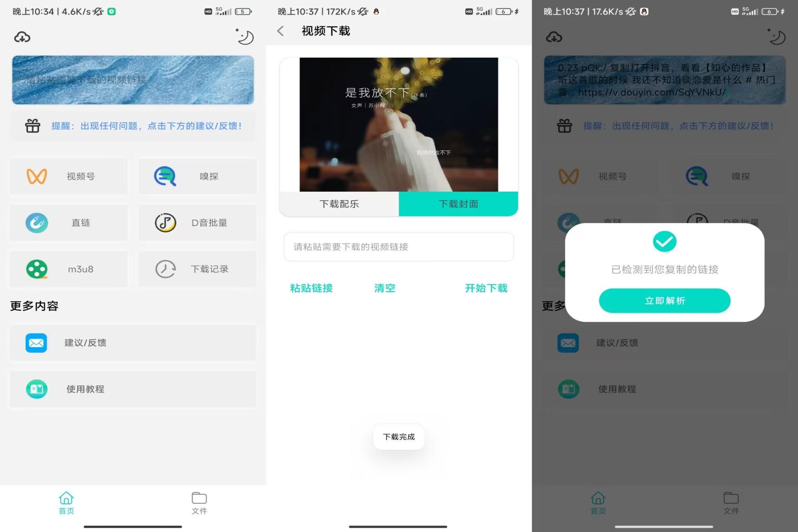The width and height of the screenshot is (798, 532).
Task: Click 粘贴链接 to paste URL
Action: 310,288
